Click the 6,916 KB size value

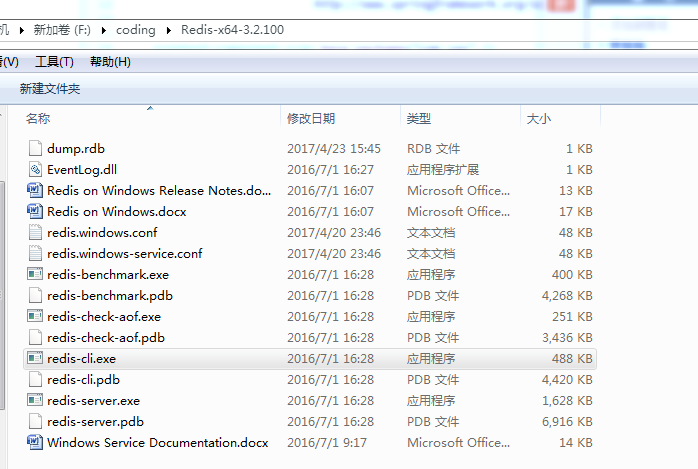pos(567,421)
